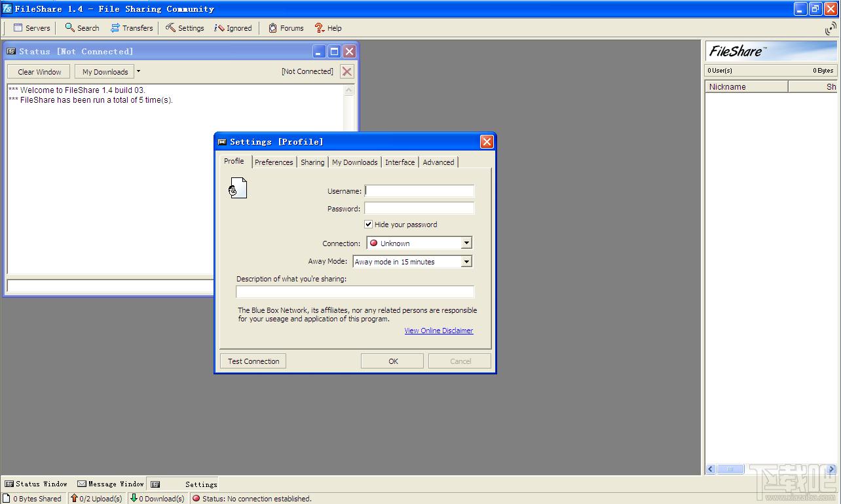Focus the Password field
The height and width of the screenshot is (504, 841).
(x=419, y=208)
